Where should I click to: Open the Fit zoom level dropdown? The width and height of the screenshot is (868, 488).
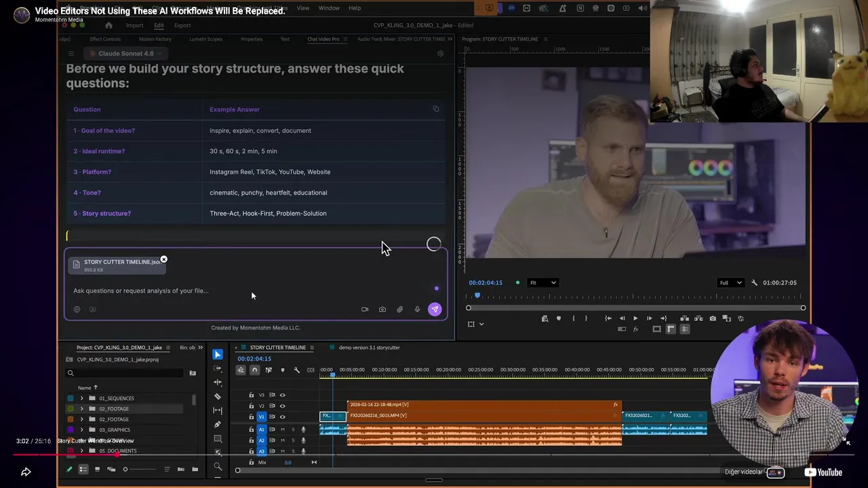click(542, 283)
